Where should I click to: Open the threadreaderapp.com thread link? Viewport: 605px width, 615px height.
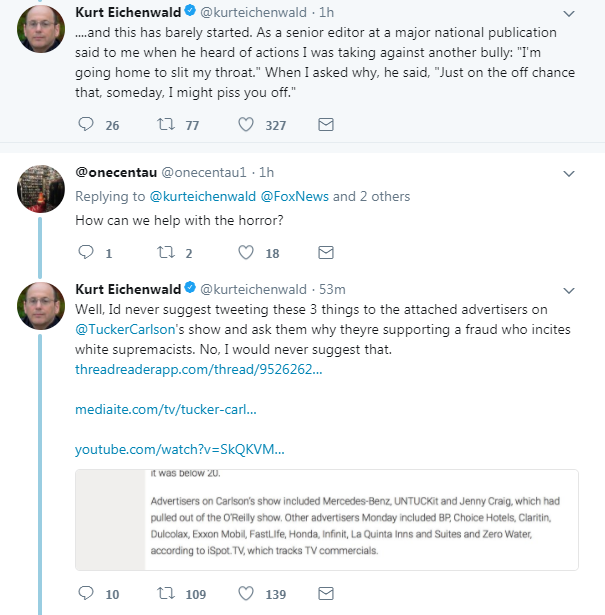pos(198,369)
